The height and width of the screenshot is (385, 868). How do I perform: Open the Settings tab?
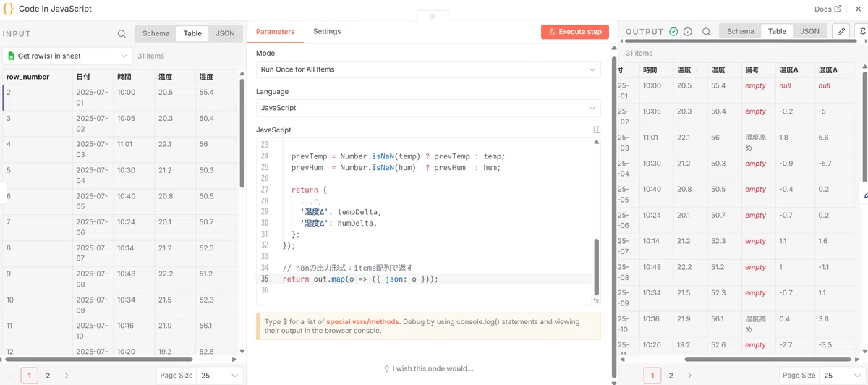click(327, 32)
